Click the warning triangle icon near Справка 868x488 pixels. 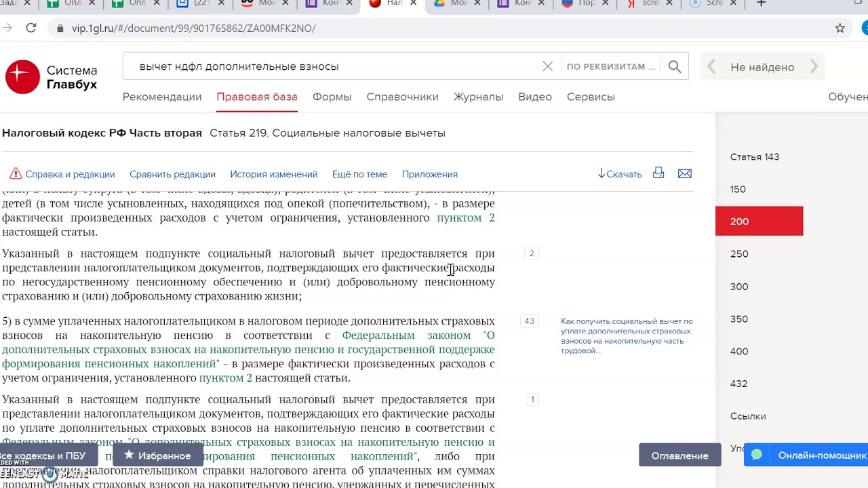[16, 174]
